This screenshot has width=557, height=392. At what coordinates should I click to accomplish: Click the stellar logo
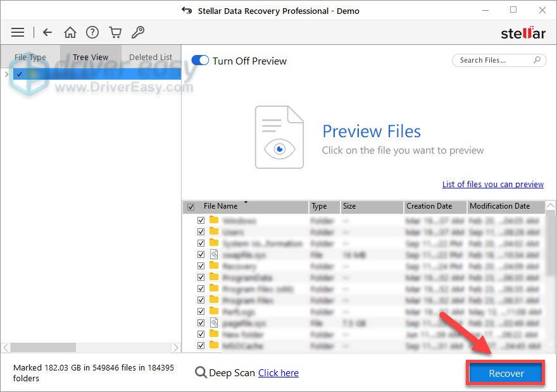tap(523, 33)
